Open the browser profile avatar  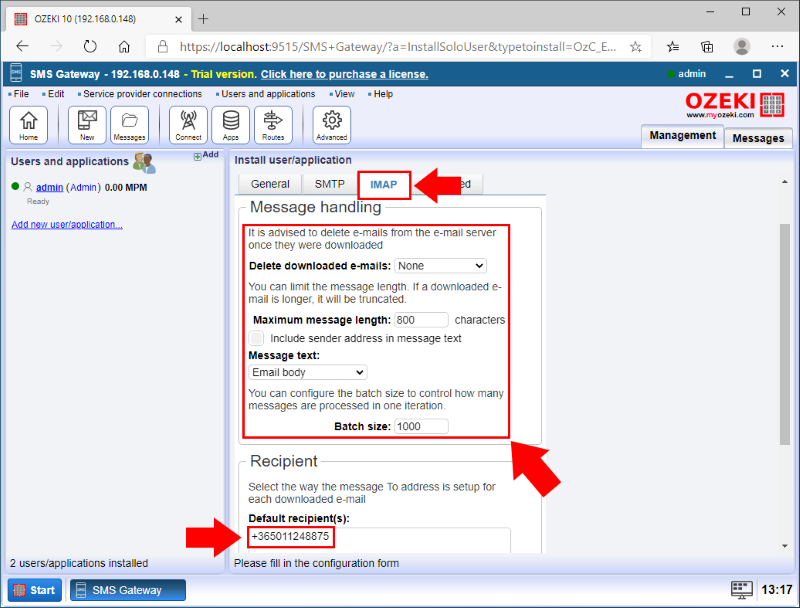[742, 46]
